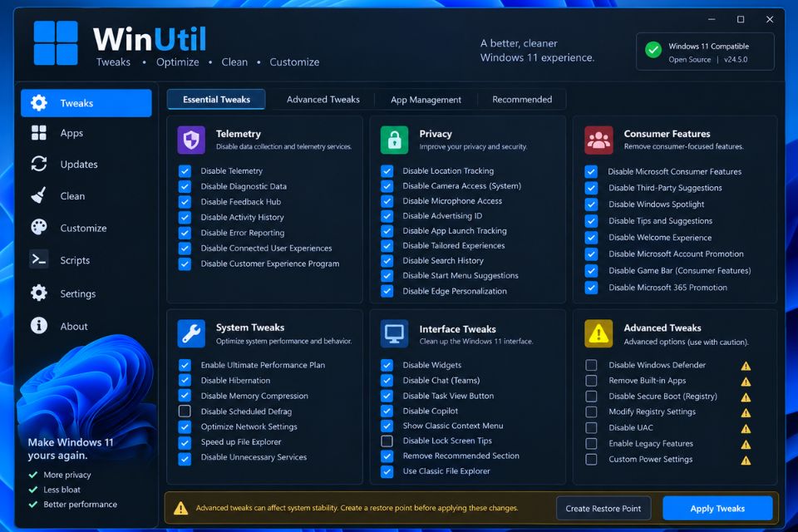The height and width of the screenshot is (532, 798).
Task: Click warning triangle beside Disable Secure Boot
Action: click(746, 397)
